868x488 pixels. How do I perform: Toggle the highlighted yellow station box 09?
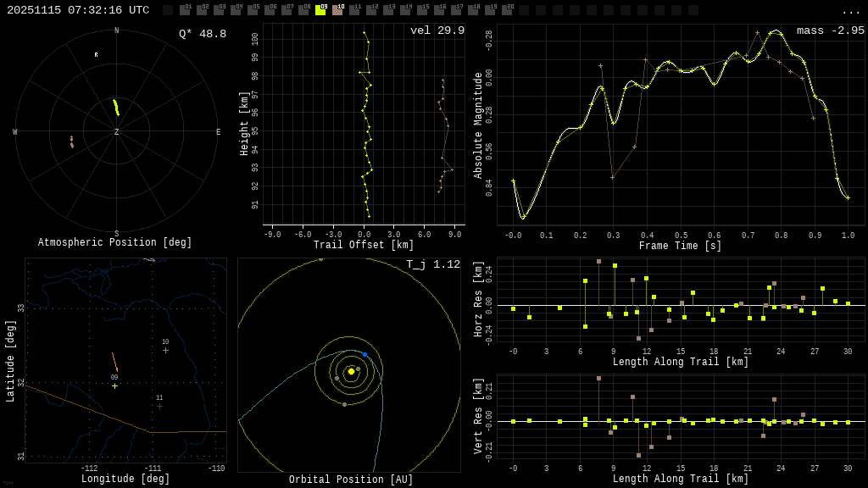click(x=320, y=10)
